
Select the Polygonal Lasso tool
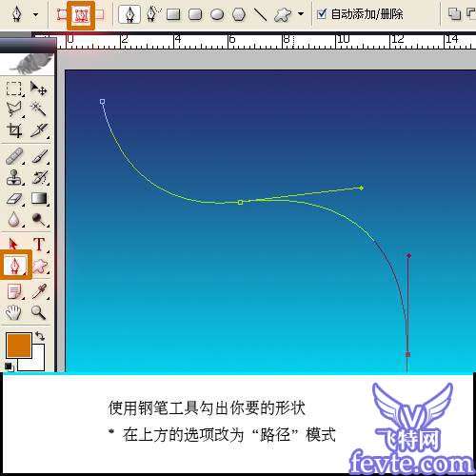click(x=14, y=109)
